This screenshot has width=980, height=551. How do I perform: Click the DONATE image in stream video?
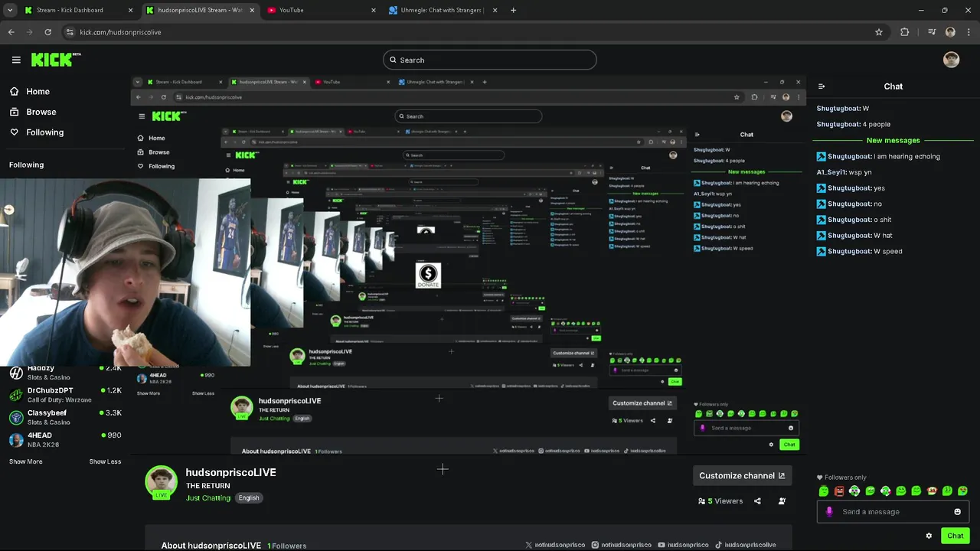pos(428,275)
